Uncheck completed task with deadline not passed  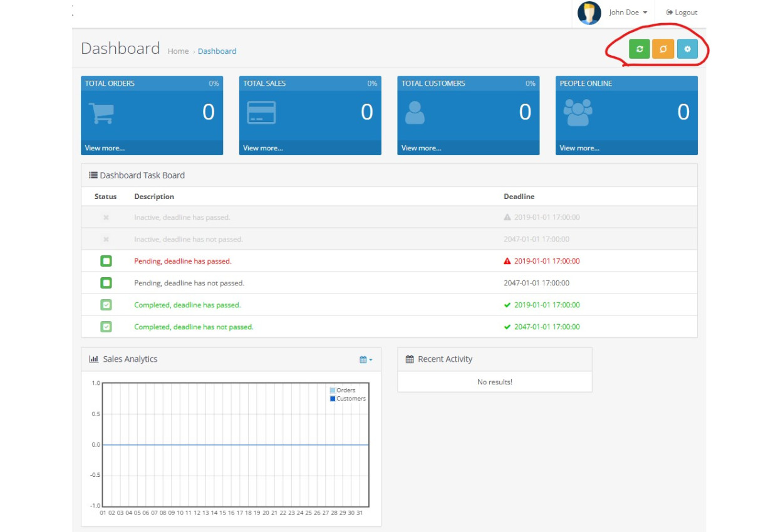click(106, 327)
